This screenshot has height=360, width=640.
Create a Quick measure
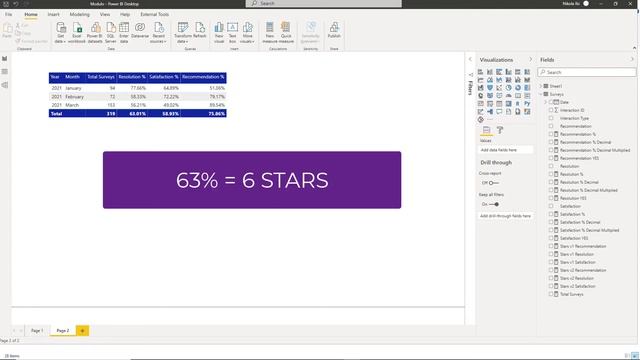point(286,33)
